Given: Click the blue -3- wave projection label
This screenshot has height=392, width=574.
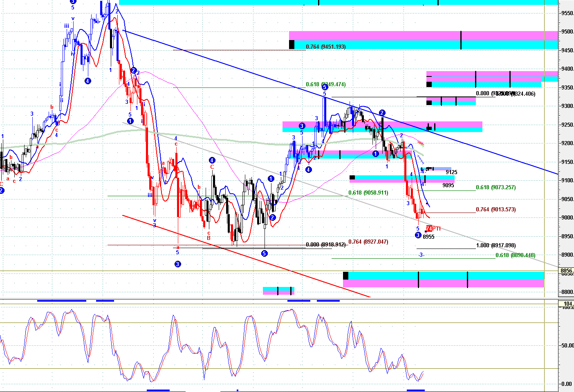Looking at the screenshot, I should [x=421, y=255].
